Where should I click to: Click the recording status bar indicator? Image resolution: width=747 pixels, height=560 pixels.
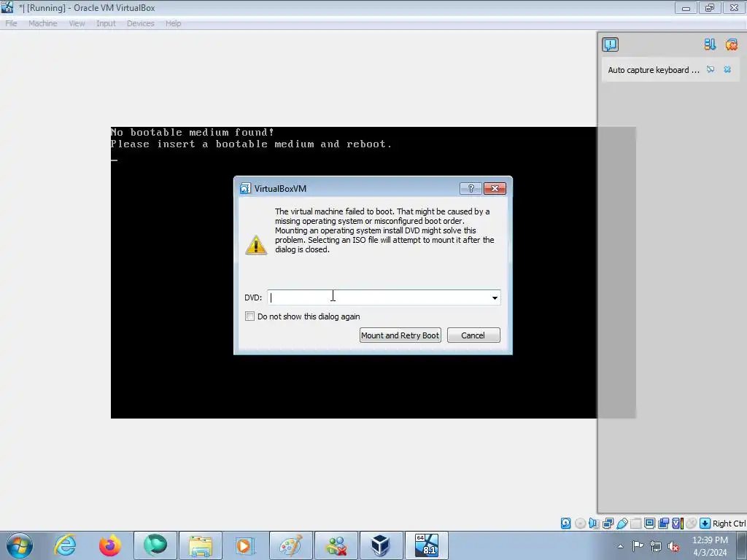pyautogui.click(x=663, y=524)
